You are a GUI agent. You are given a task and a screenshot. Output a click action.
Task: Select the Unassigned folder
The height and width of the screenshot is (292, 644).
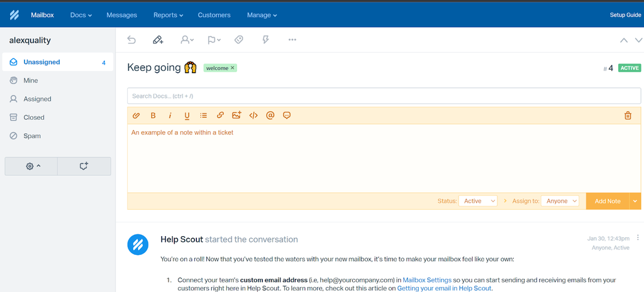click(x=57, y=62)
